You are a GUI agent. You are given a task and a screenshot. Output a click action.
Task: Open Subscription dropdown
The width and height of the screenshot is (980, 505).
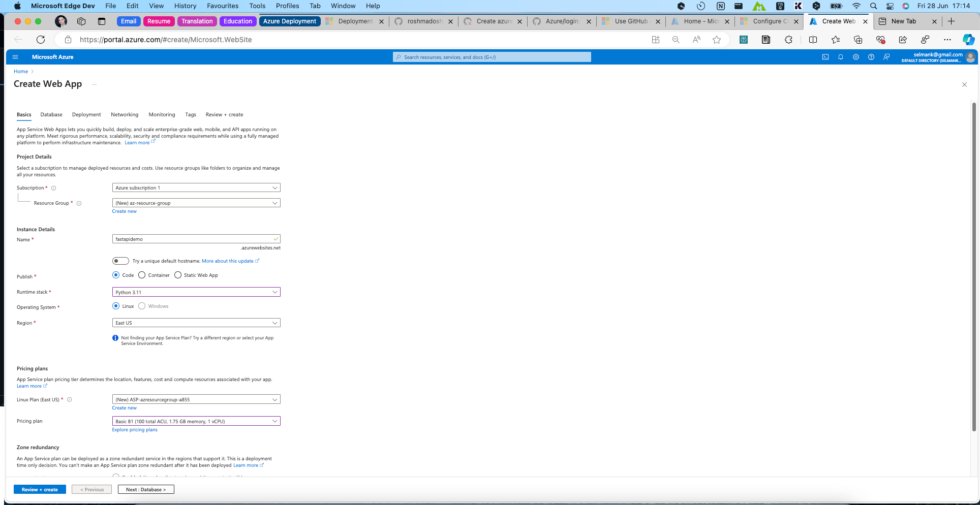[196, 188]
